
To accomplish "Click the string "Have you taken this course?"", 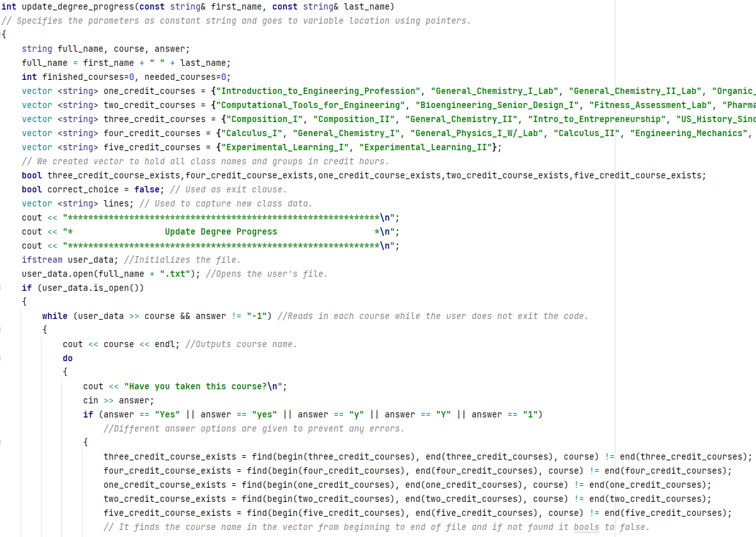I will click(x=203, y=386).
